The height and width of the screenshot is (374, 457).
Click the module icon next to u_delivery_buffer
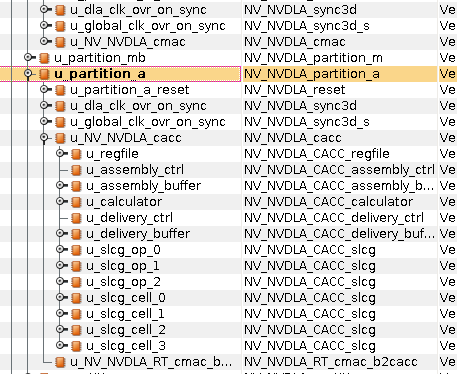pyautogui.click(x=76, y=234)
